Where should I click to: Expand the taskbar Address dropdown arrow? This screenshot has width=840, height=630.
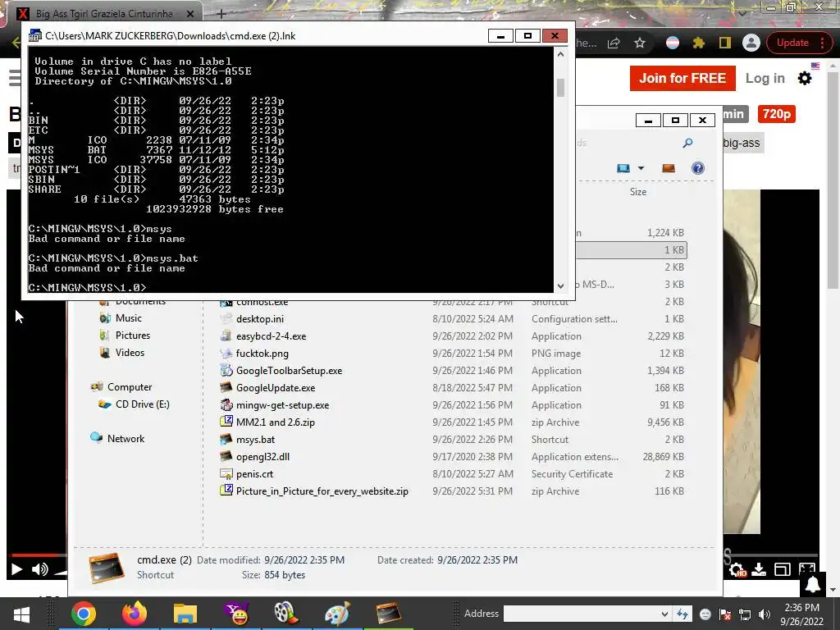pos(664,614)
